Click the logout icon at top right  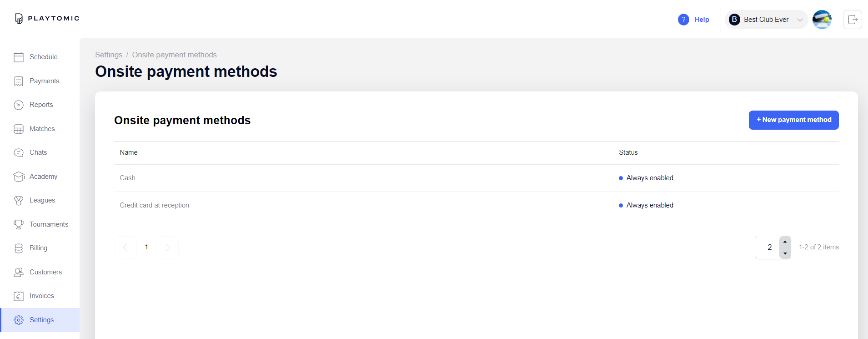[853, 20]
